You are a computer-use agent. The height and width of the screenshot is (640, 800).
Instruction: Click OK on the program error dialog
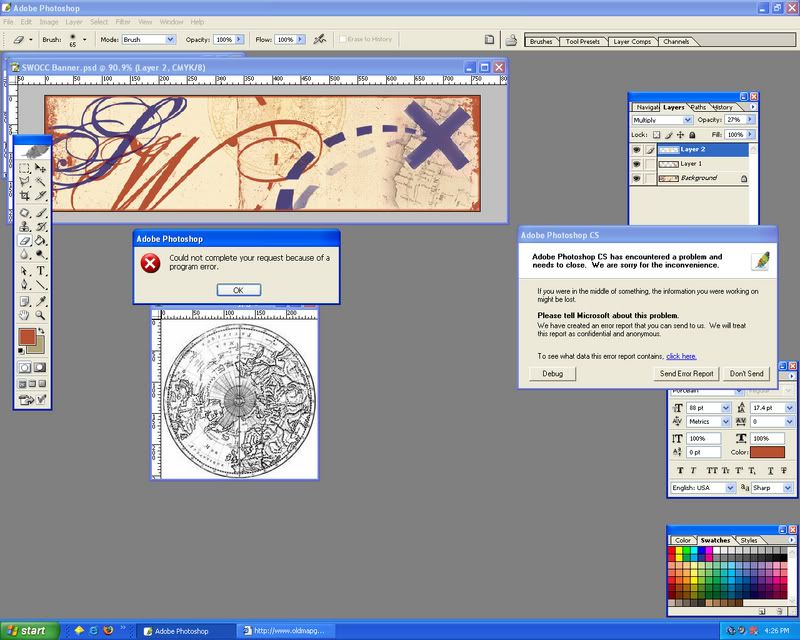(x=239, y=290)
